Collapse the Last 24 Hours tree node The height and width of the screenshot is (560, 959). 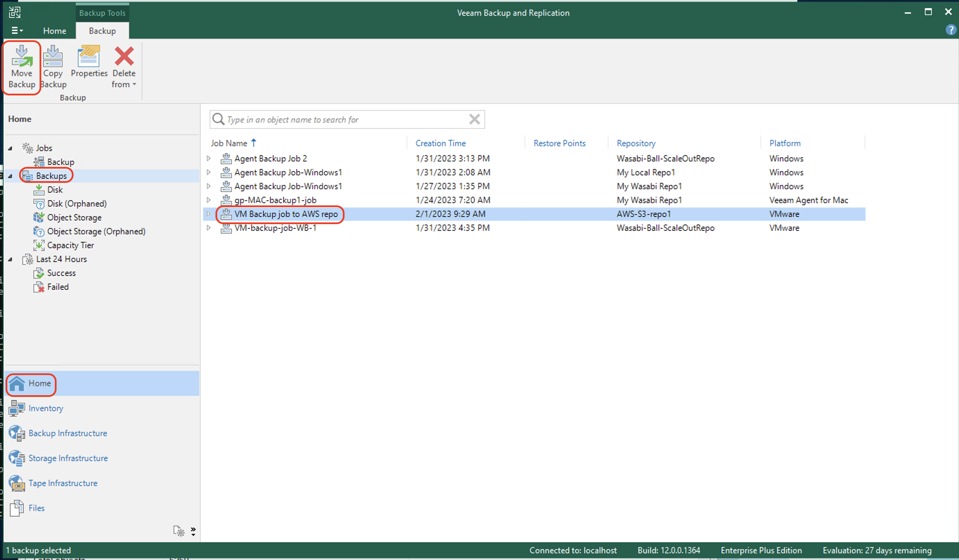click(10, 260)
